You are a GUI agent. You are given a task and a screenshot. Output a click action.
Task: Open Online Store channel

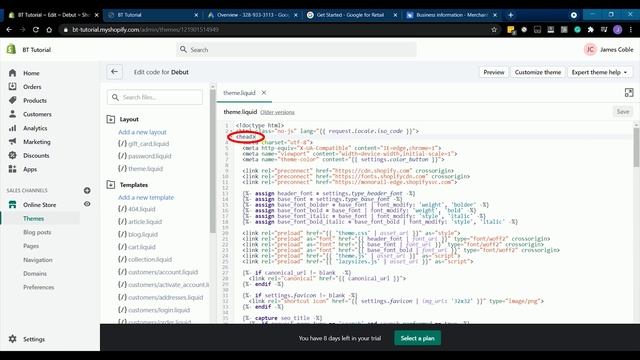[x=40, y=204]
